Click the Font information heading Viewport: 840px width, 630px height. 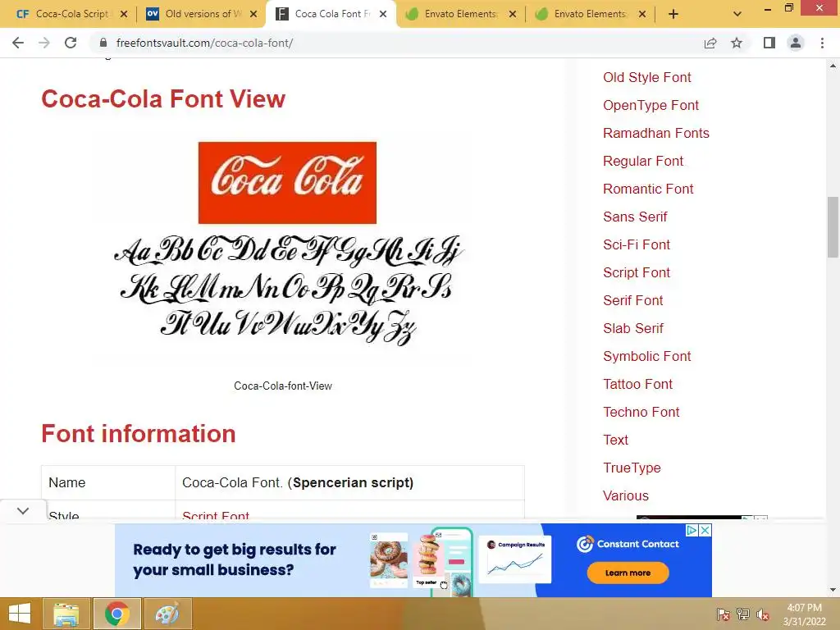click(139, 434)
